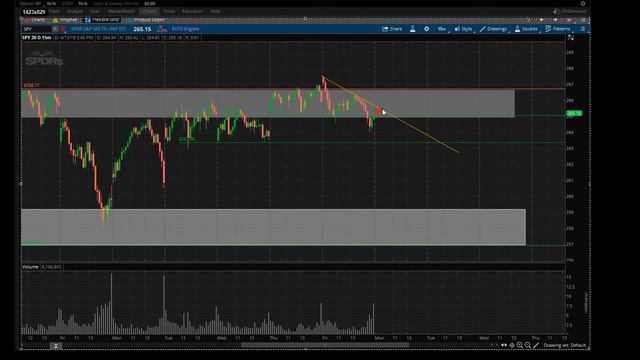Select the Flexible Grid sub-tab
The image size is (640, 360).
[x=102, y=20]
